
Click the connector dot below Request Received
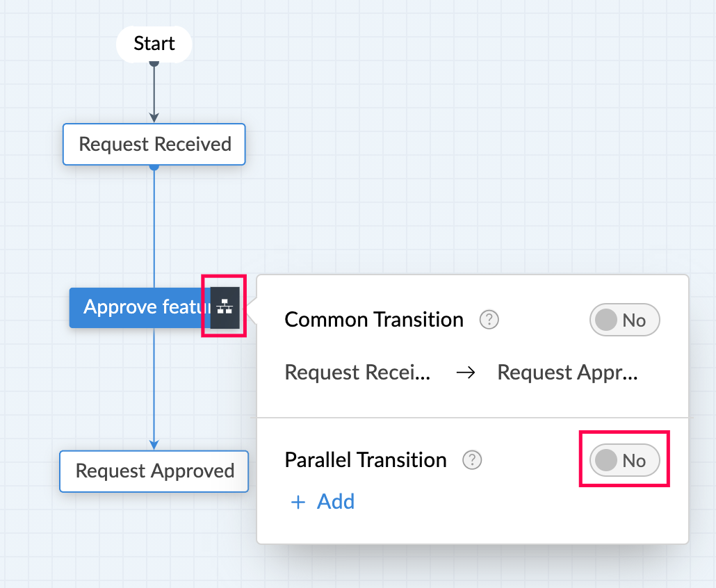(x=154, y=167)
